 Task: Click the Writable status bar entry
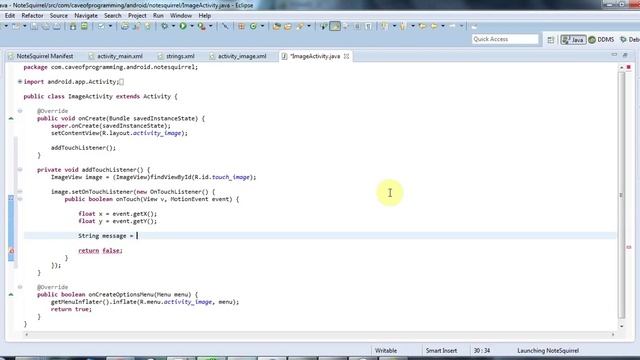[x=386, y=351]
